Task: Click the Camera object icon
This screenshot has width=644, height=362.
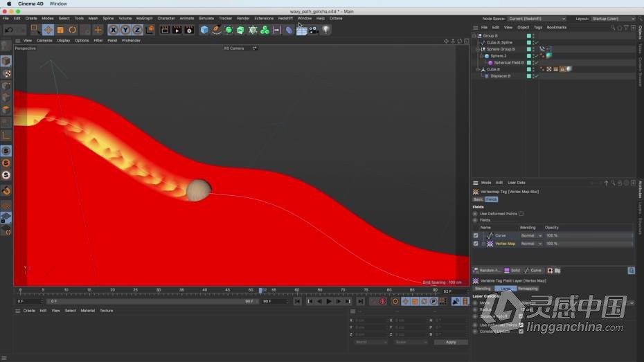Action: pyautogui.click(x=314, y=30)
